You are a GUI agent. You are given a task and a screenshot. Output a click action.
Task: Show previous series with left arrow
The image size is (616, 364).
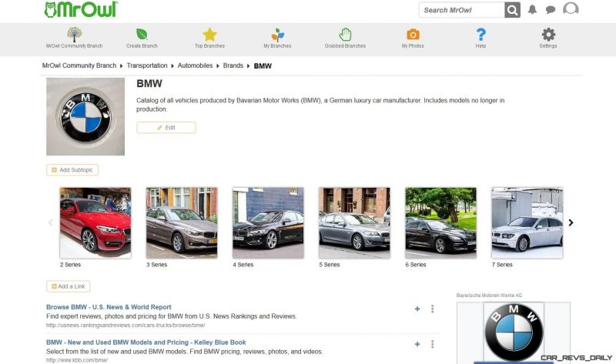51,222
